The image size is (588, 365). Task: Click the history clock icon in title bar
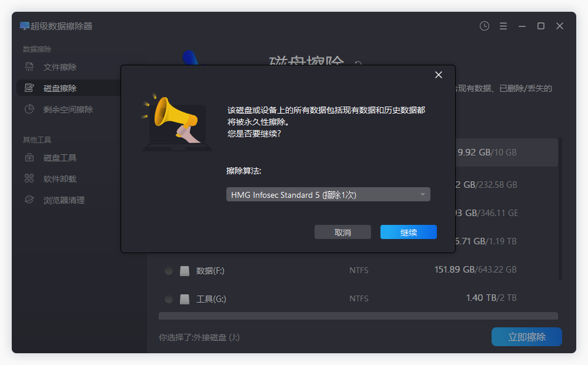click(484, 26)
